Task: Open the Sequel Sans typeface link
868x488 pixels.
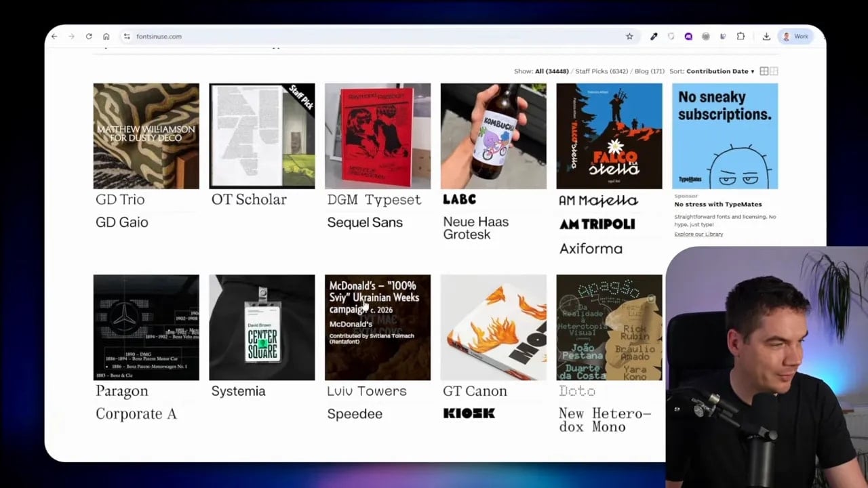Action: pos(365,222)
